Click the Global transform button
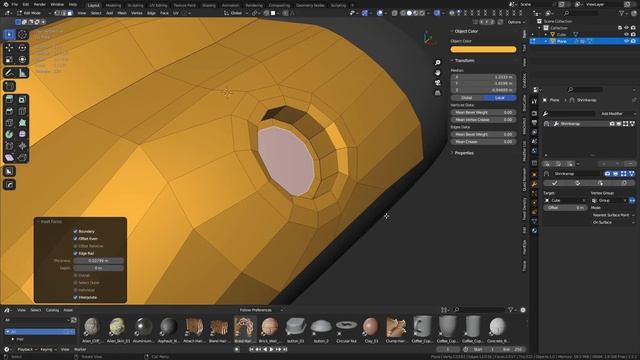 (467, 98)
